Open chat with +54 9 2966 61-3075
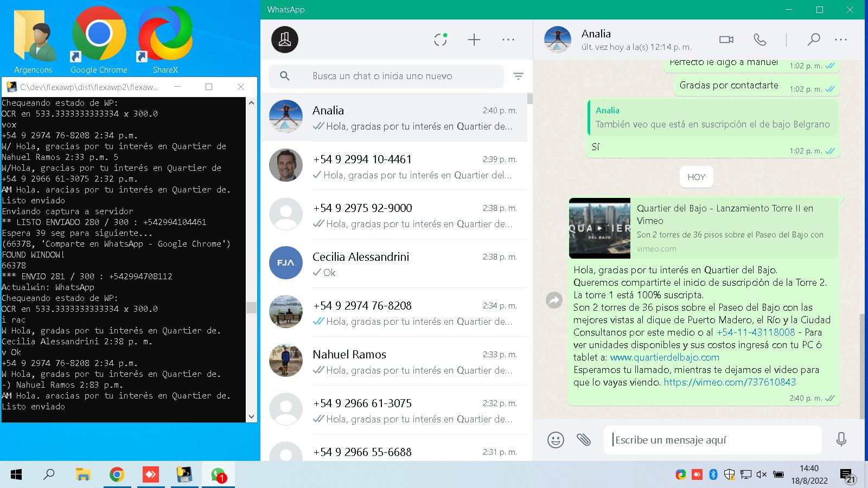Image resolution: width=868 pixels, height=488 pixels. [394, 410]
